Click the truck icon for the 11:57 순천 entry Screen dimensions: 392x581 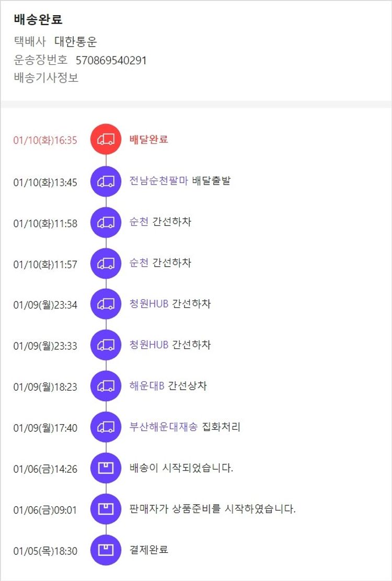(x=106, y=263)
